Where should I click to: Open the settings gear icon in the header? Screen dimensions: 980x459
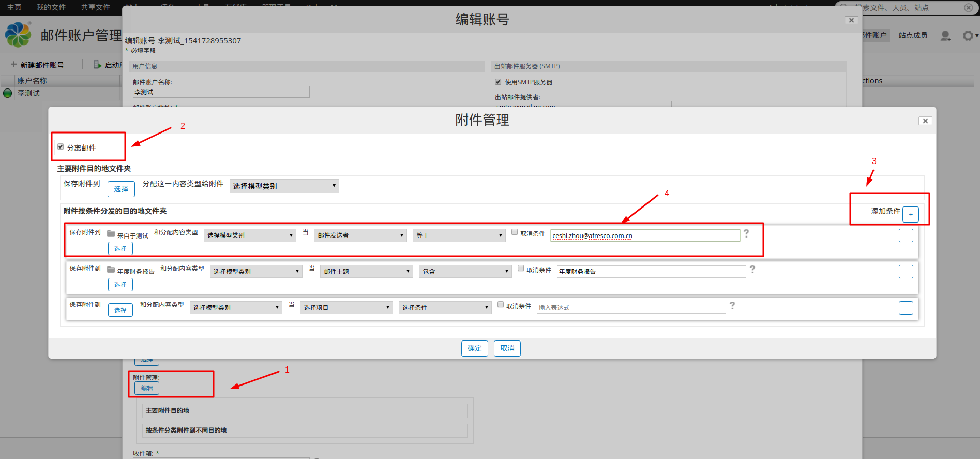point(968,36)
